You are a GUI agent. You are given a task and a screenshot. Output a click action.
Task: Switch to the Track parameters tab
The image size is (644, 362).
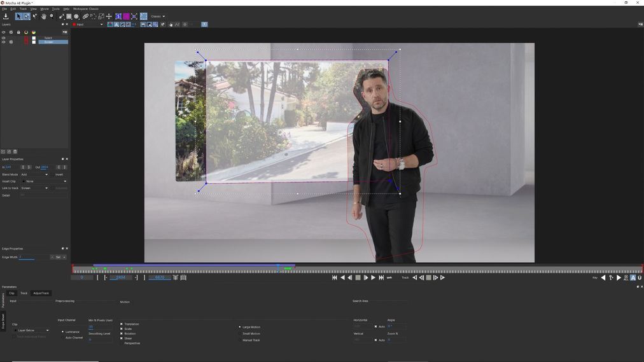(24, 293)
